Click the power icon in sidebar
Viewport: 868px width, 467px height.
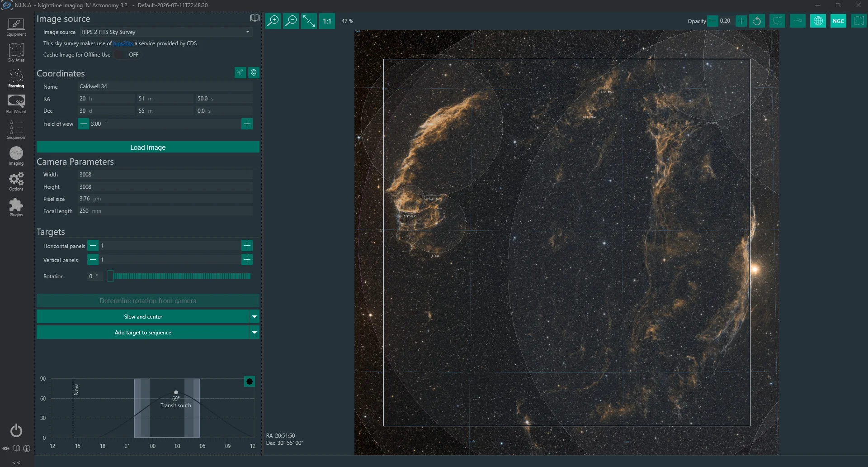pyautogui.click(x=16, y=430)
